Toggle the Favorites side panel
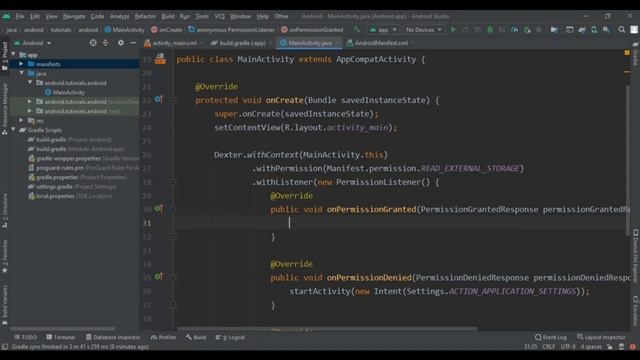 (x=5, y=256)
